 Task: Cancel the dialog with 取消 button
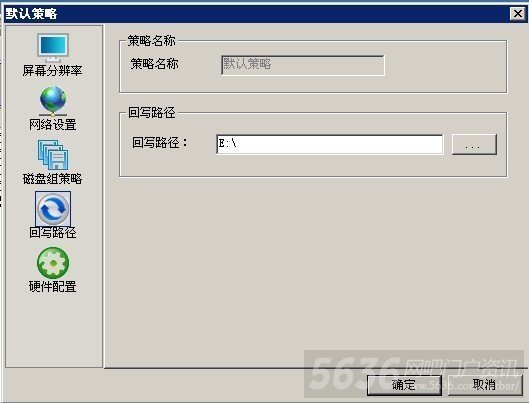pyautogui.click(x=485, y=384)
